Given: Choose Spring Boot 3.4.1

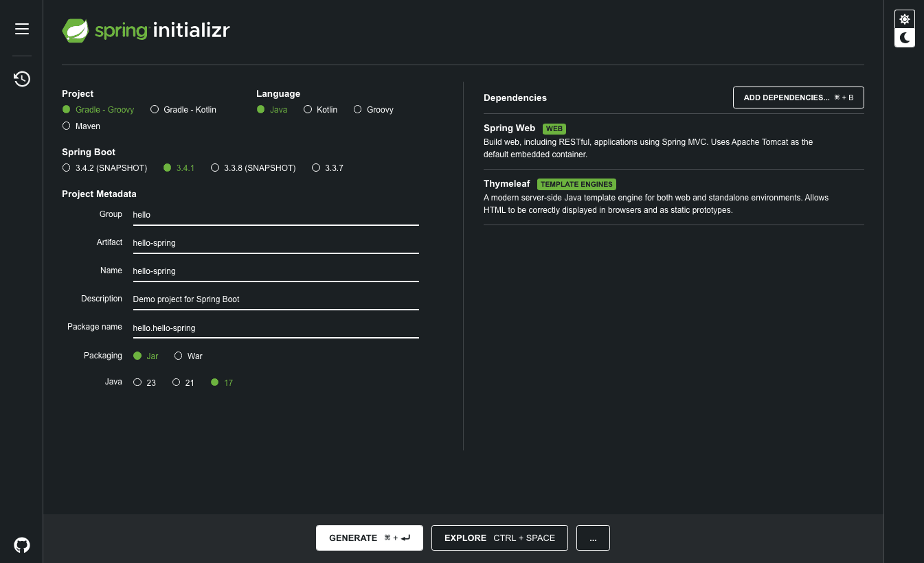Looking at the screenshot, I should click(x=179, y=168).
